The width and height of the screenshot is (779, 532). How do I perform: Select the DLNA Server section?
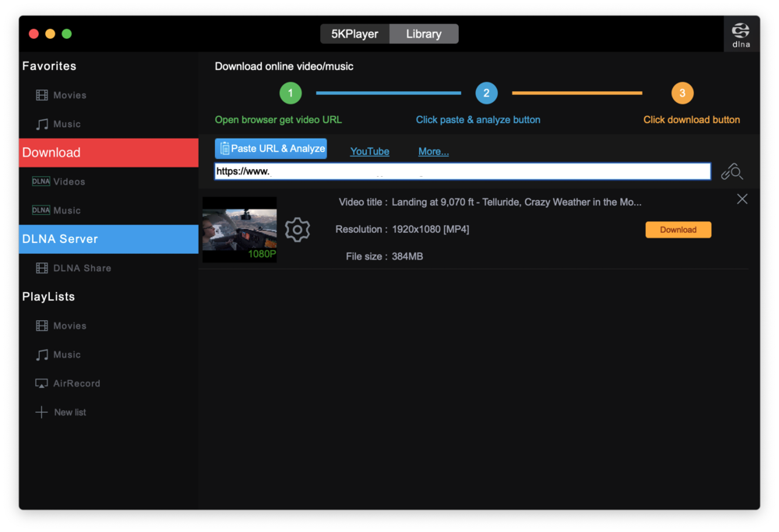pyautogui.click(x=109, y=239)
